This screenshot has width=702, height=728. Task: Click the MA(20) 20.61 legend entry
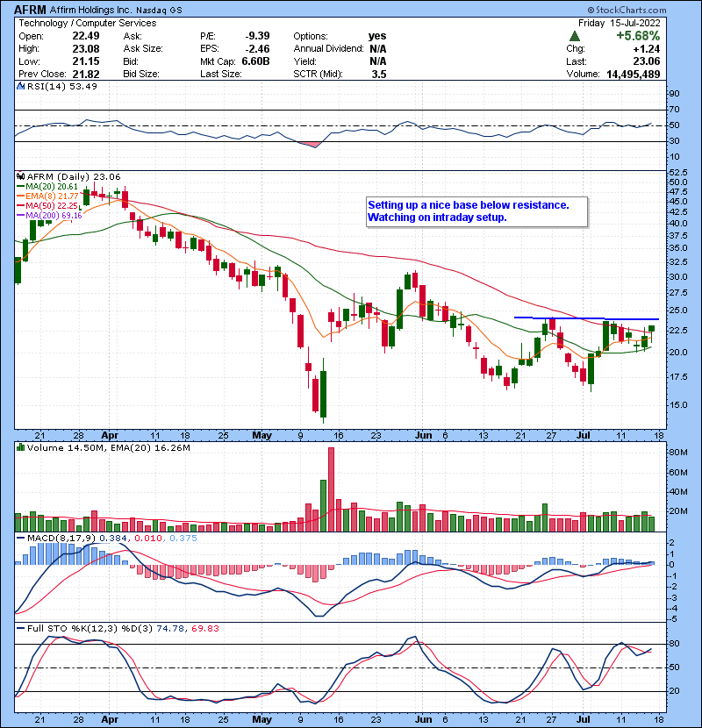click(x=47, y=186)
